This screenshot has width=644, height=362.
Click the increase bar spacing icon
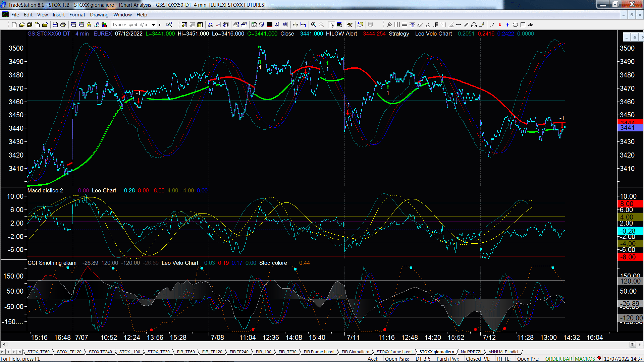pyautogui.click(x=303, y=25)
